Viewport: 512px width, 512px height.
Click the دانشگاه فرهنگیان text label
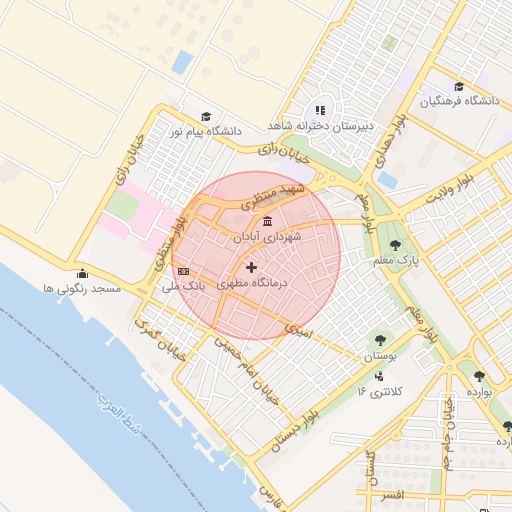[460, 101]
